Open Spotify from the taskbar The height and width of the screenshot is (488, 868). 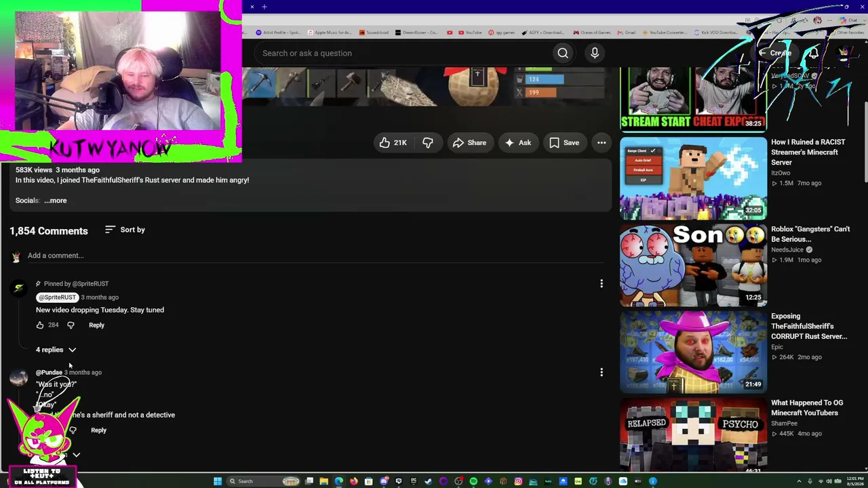(473, 481)
